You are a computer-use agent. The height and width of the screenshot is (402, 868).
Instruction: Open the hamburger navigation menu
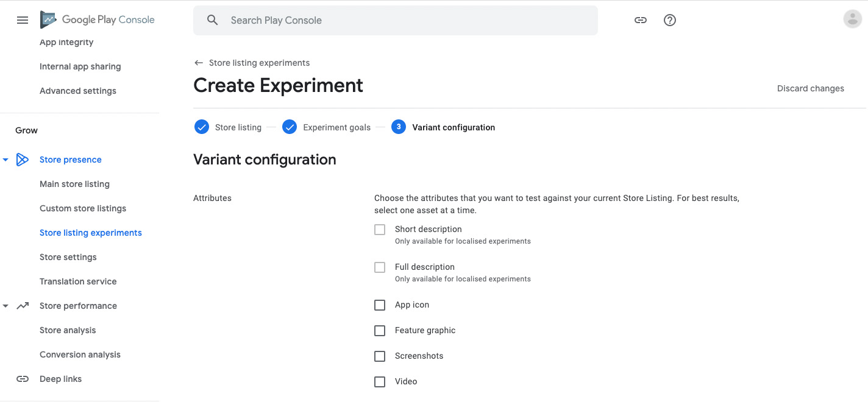23,20
